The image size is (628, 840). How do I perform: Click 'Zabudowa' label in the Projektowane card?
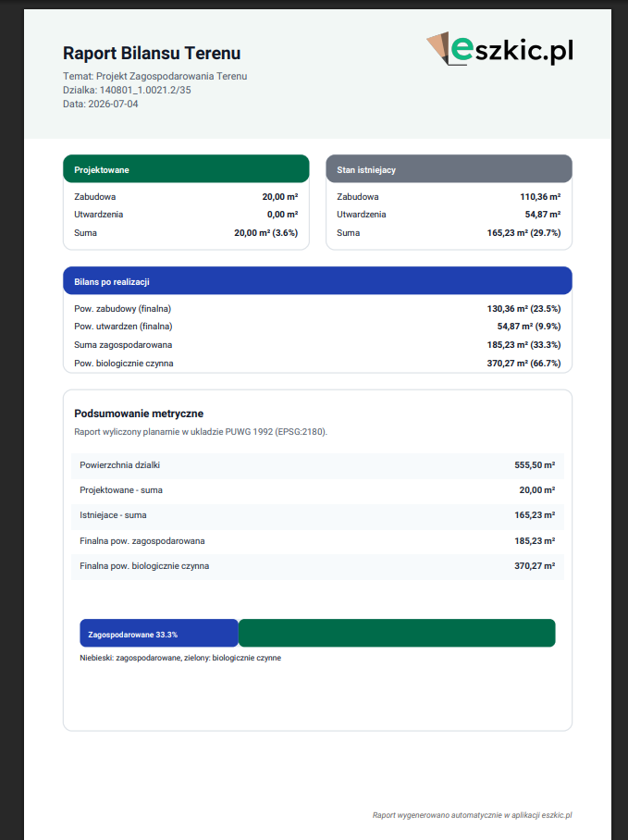coord(94,197)
